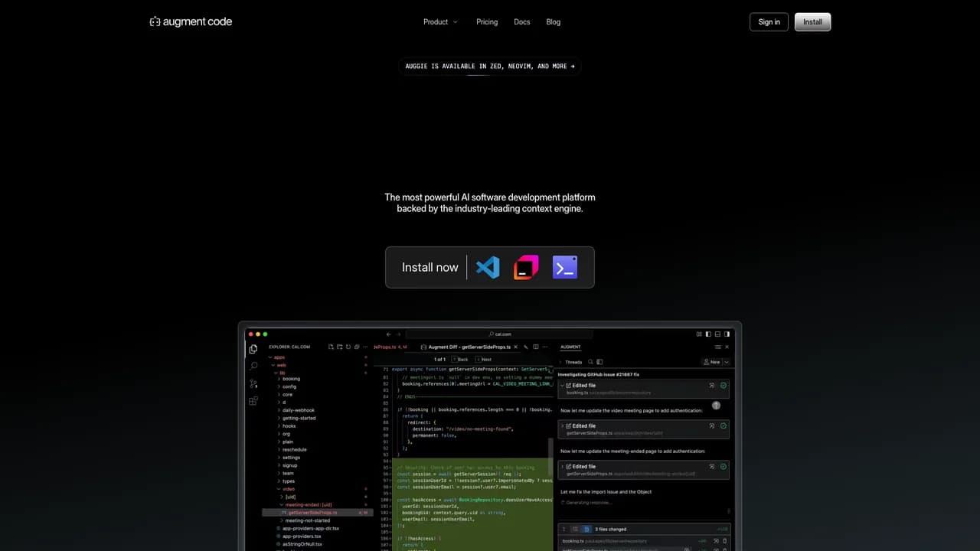Expand the daily-webhook folder
Viewport: 980px width, 551px height.
pyautogui.click(x=298, y=410)
